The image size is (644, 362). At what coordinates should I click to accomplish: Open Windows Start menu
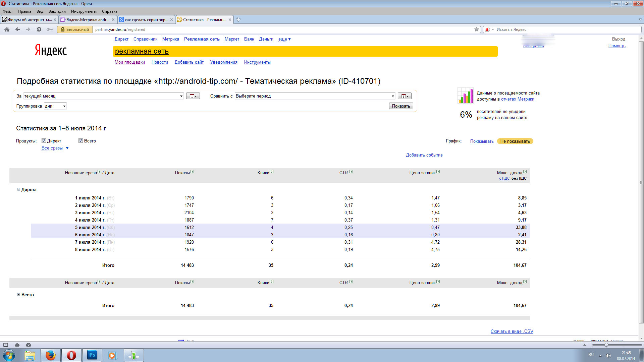point(9,355)
